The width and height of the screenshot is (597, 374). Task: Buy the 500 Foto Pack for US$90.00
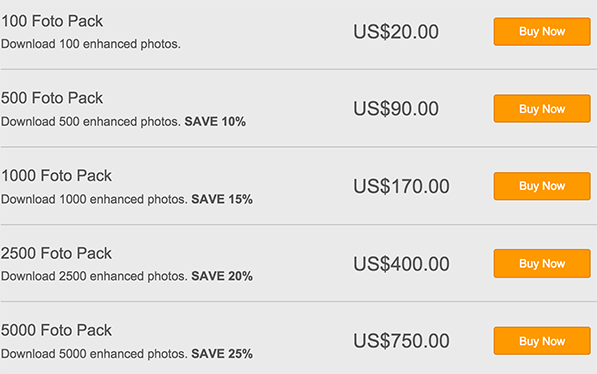click(x=542, y=109)
